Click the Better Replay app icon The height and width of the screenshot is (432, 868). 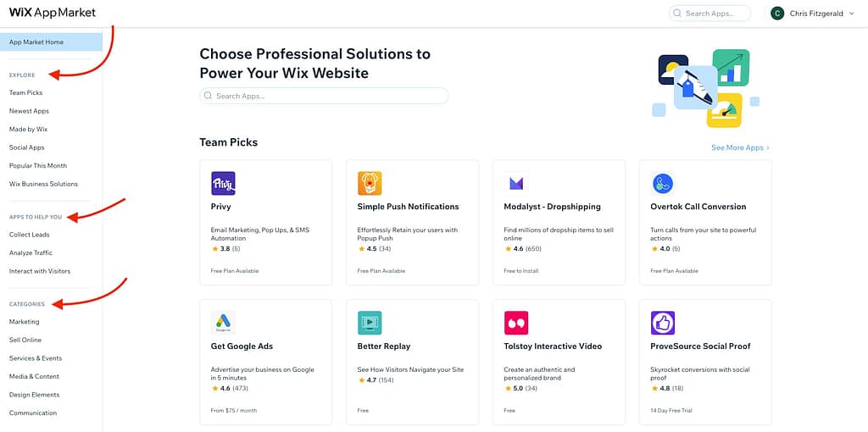[370, 323]
